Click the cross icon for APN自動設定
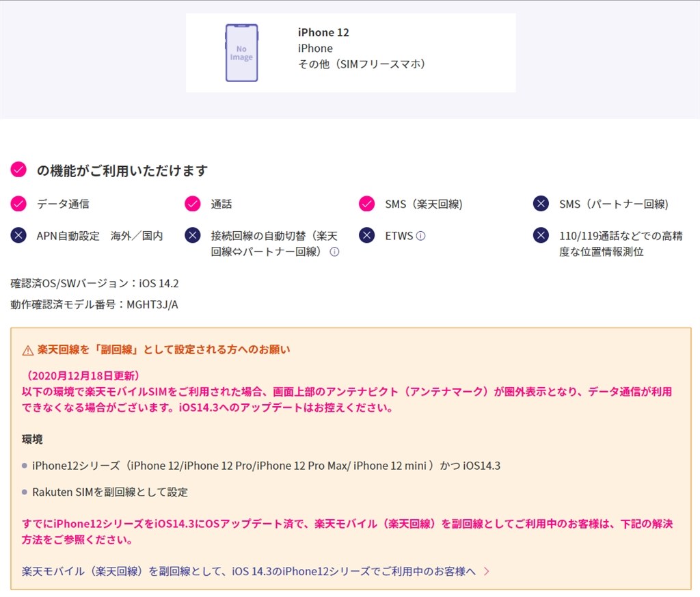The height and width of the screenshot is (597, 700). pyautogui.click(x=18, y=235)
